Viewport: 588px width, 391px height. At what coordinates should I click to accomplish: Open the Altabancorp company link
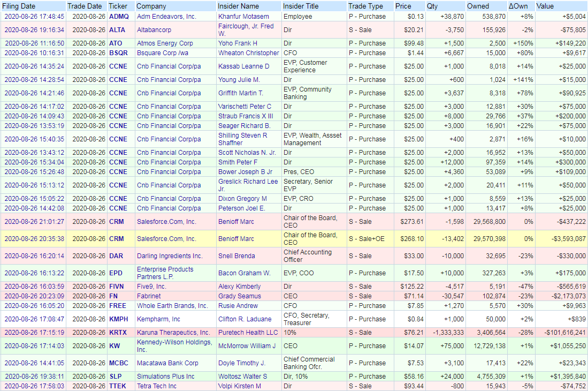click(154, 29)
